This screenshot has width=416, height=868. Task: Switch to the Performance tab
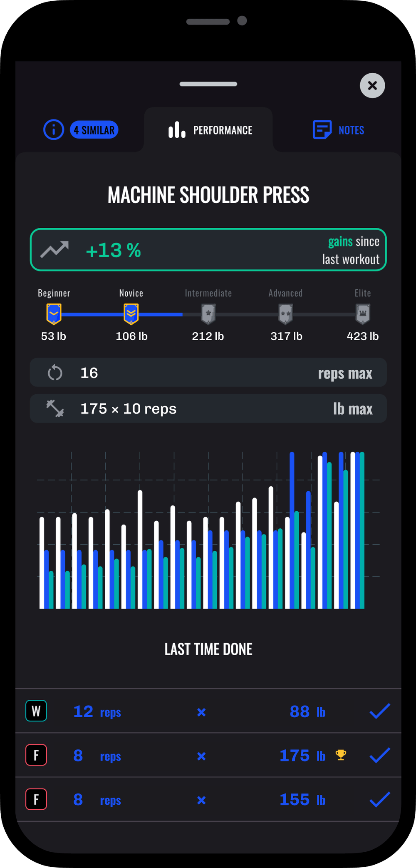pos(210,130)
